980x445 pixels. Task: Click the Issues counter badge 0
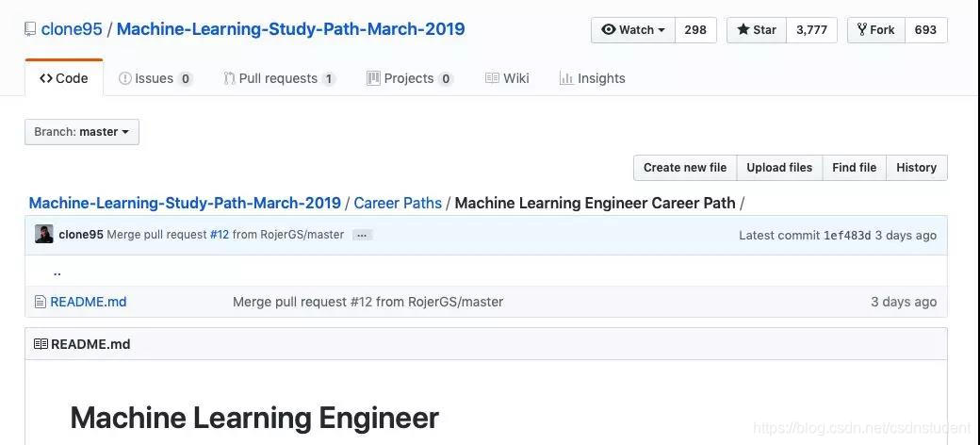click(185, 79)
